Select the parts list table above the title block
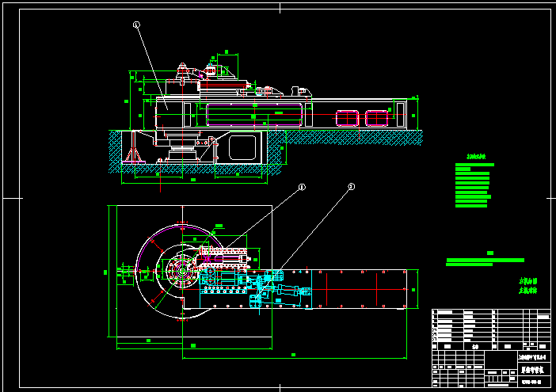The width and height of the screenshot is (556, 392). pos(492,329)
